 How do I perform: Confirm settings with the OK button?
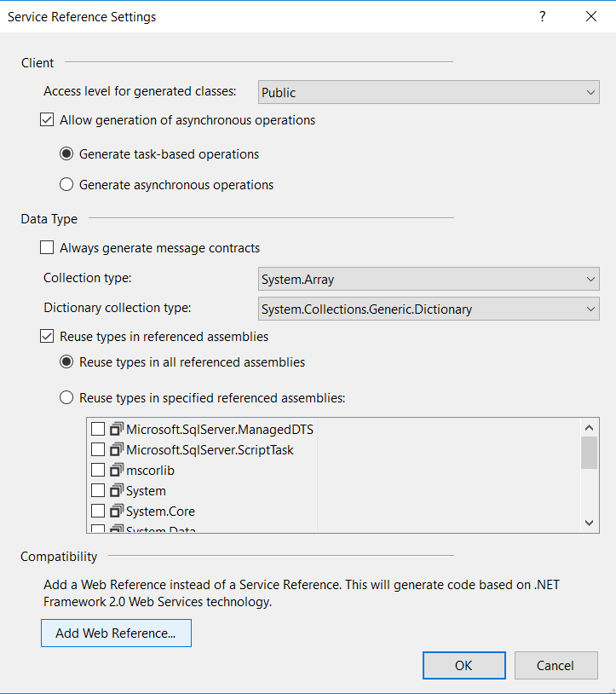pos(463,665)
